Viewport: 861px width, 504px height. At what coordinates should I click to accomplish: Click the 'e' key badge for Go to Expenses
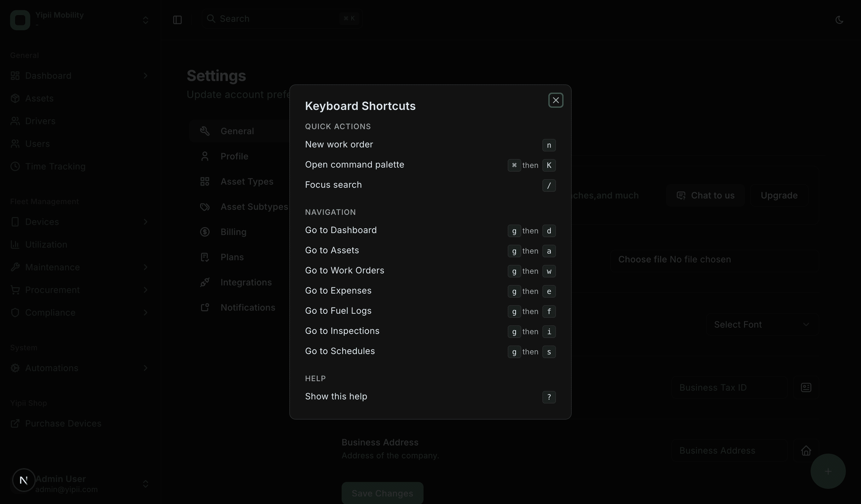549,291
